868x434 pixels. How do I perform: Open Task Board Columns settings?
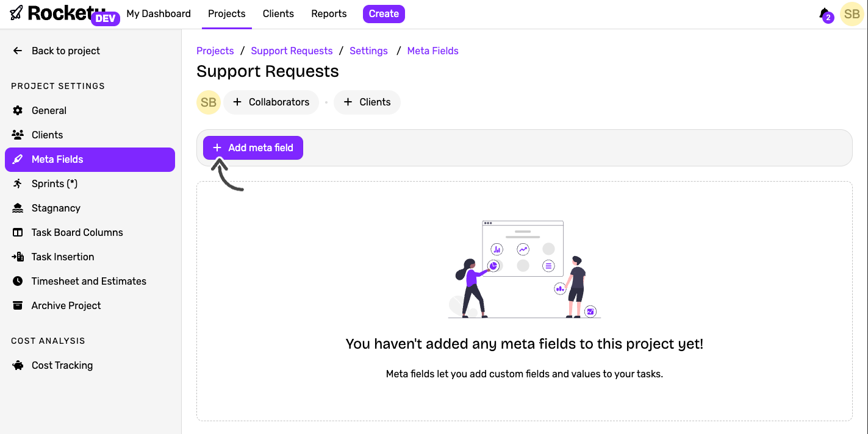pyautogui.click(x=90, y=232)
